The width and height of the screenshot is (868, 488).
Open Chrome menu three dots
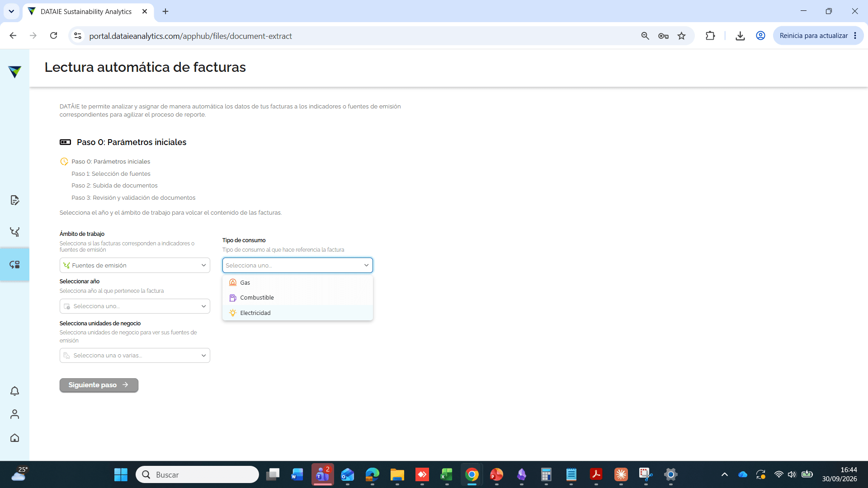tap(855, 36)
